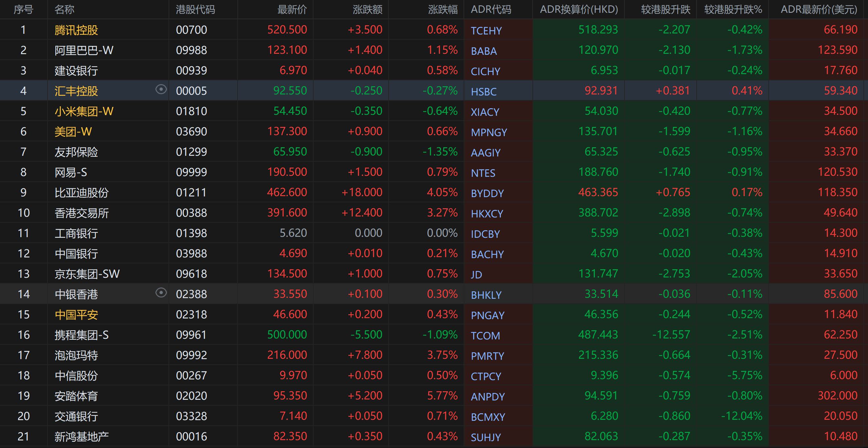Viewport: 868px width, 448px height.
Task: Select the stock name 新鸿基地产
Action: [82, 437]
